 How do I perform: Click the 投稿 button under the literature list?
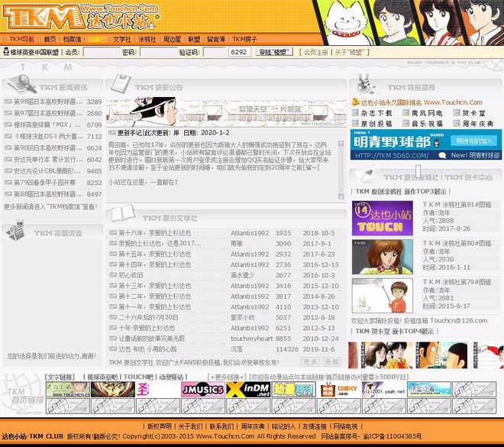point(331,361)
